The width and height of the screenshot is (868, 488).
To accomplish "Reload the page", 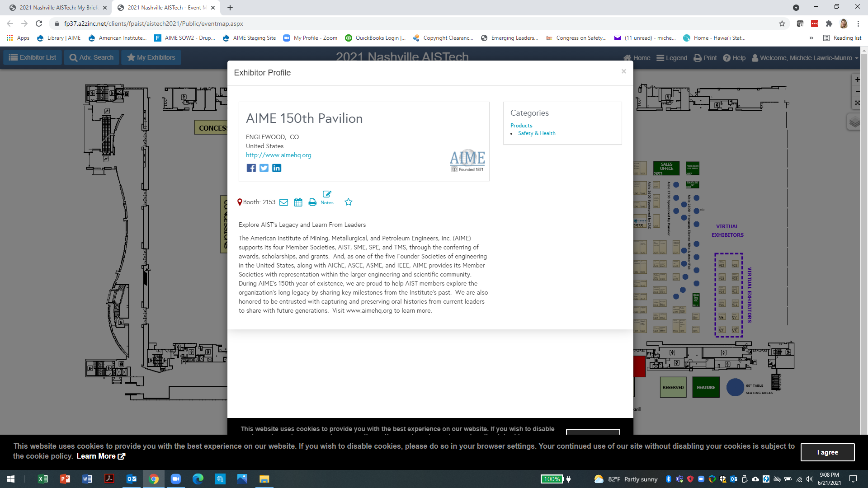I will 39,23.
